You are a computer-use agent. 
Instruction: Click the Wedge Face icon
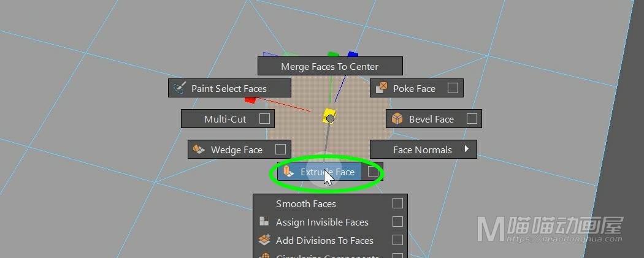tap(199, 150)
